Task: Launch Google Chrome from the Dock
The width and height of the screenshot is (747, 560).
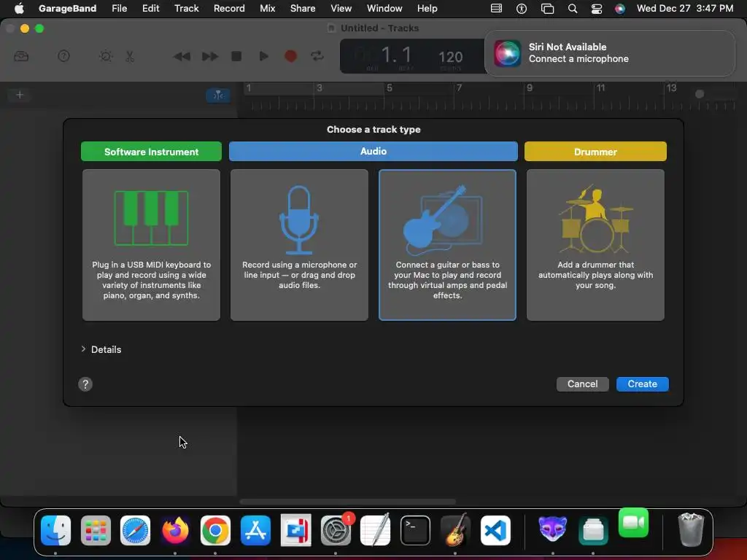Action: pos(215,530)
